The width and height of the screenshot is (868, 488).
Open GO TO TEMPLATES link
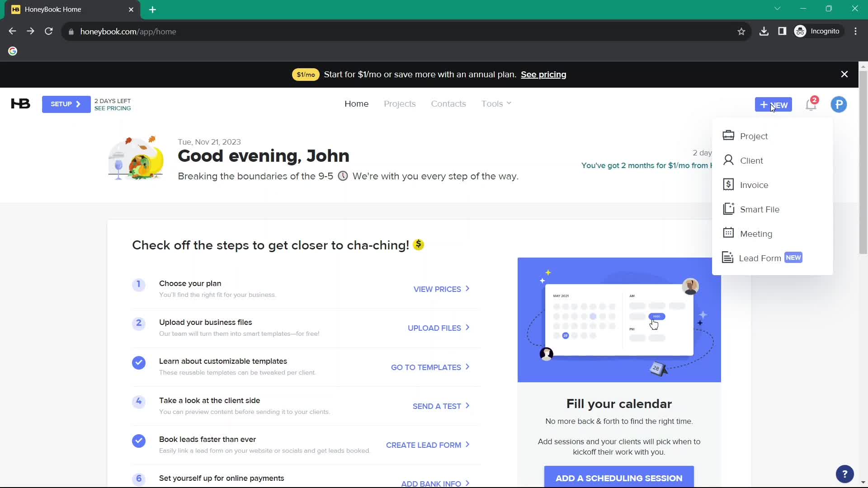[x=430, y=367]
